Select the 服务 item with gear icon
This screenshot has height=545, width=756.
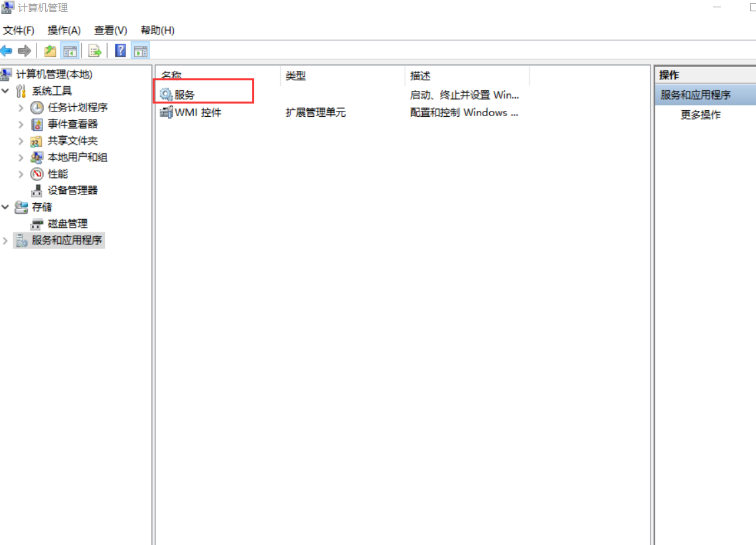click(x=177, y=94)
